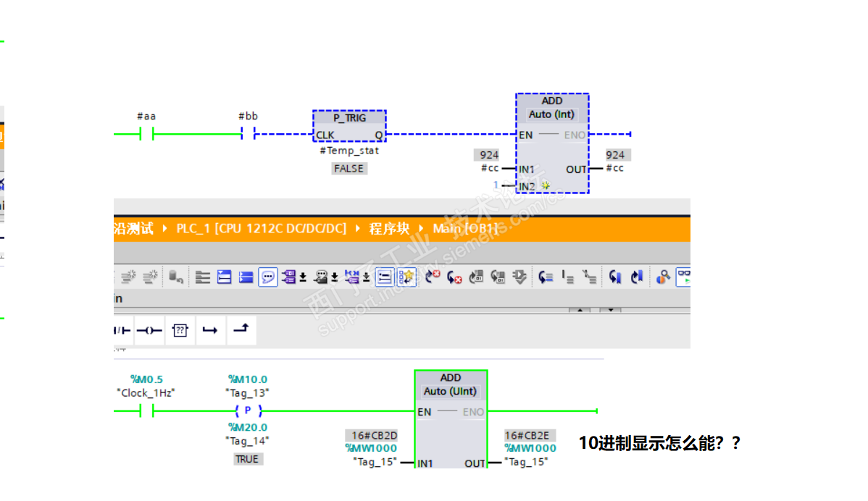Click absolute/symbolic operands icon
This screenshot has height=501, width=868.
pyautogui.click(x=289, y=277)
